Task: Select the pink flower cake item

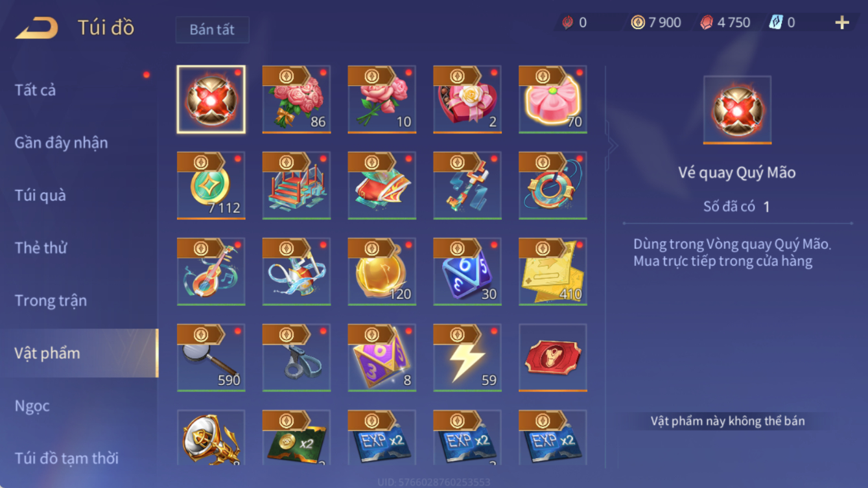Action: (x=553, y=99)
